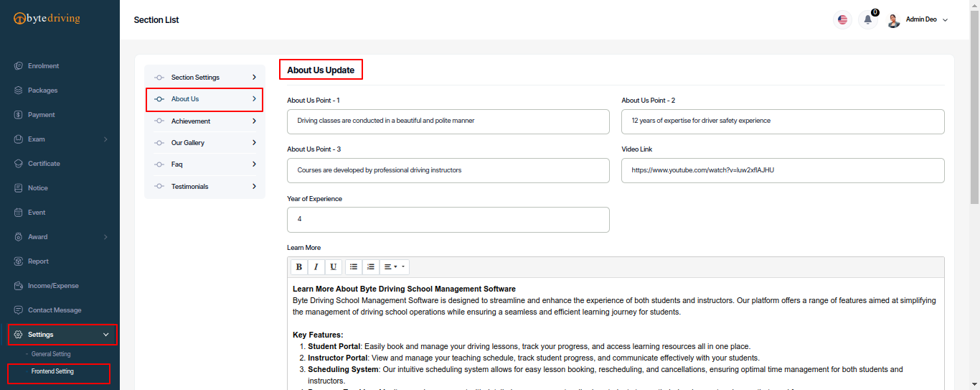Viewport: 980px width, 390px height.
Task: Click About Us Point - 1 field
Action: (448, 121)
